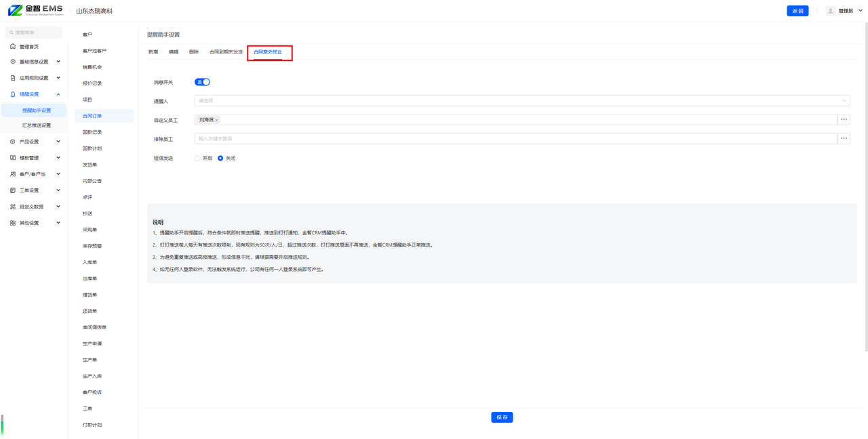
Task: Click the 搜索菜单 search field
Action: [34, 33]
